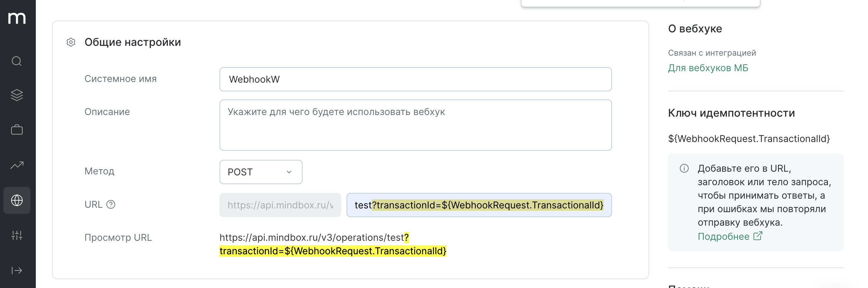The height and width of the screenshot is (288, 868).
Task: Open the layers stack sidebar icon
Action: click(17, 95)
